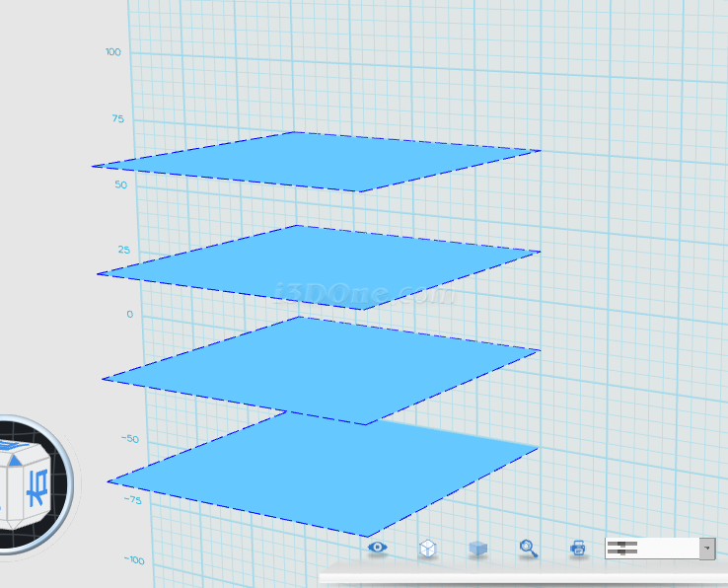Switch to wireframe cube display mode
Image resolution: width=728 pixels, height=588 pixels.
[428, 548]
